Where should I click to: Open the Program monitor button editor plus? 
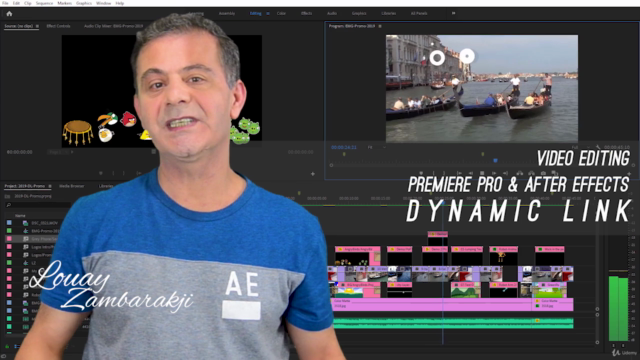pyautogui.click(x=629, y=174)
